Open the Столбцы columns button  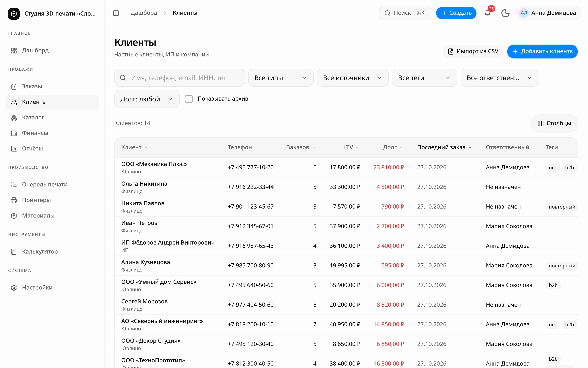coord(554,123)
